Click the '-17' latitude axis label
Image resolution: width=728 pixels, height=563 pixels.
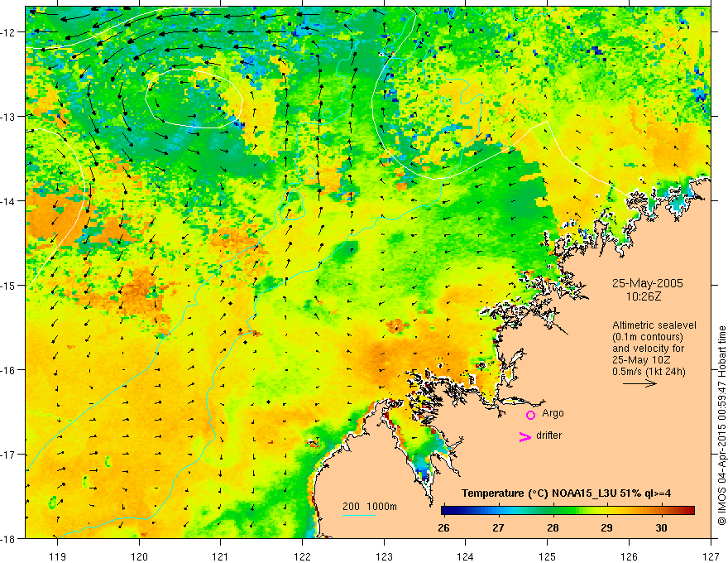coord(8,455)
